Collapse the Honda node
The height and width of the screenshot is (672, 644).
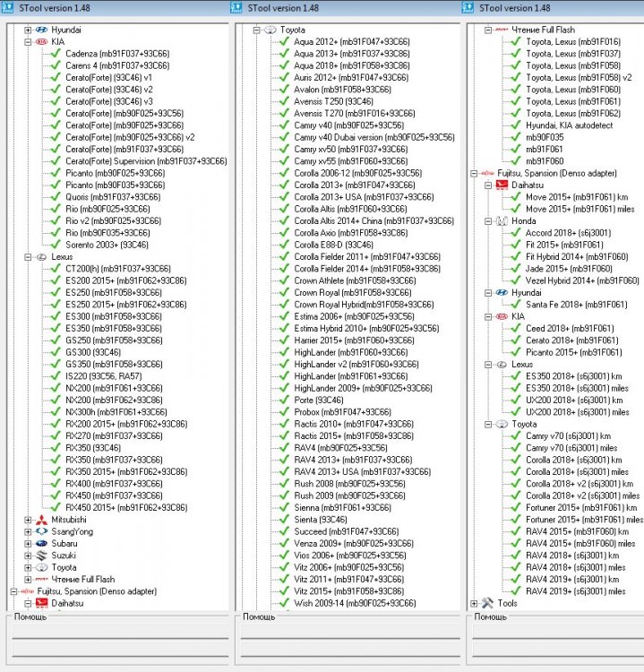tap(488, 221)
